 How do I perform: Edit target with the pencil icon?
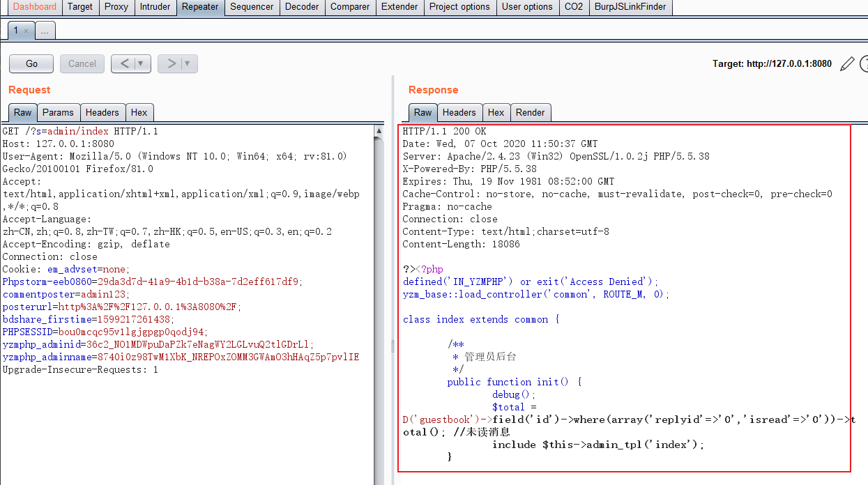847,64
